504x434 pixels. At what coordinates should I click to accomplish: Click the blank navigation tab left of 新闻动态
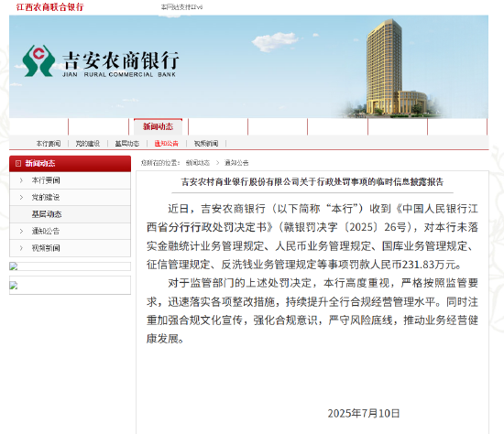point(99,127)
